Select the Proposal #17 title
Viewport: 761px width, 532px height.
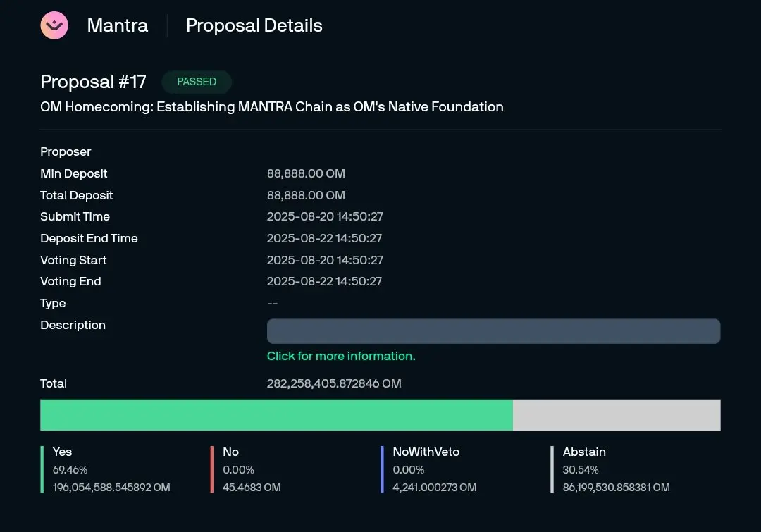coord(93,82)
